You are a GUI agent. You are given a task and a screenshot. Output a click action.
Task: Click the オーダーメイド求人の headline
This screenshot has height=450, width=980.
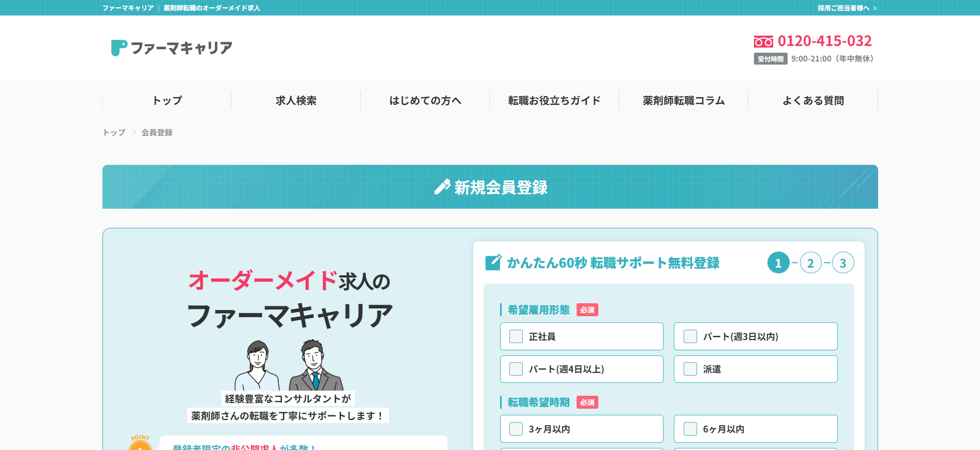click(289, 281)
